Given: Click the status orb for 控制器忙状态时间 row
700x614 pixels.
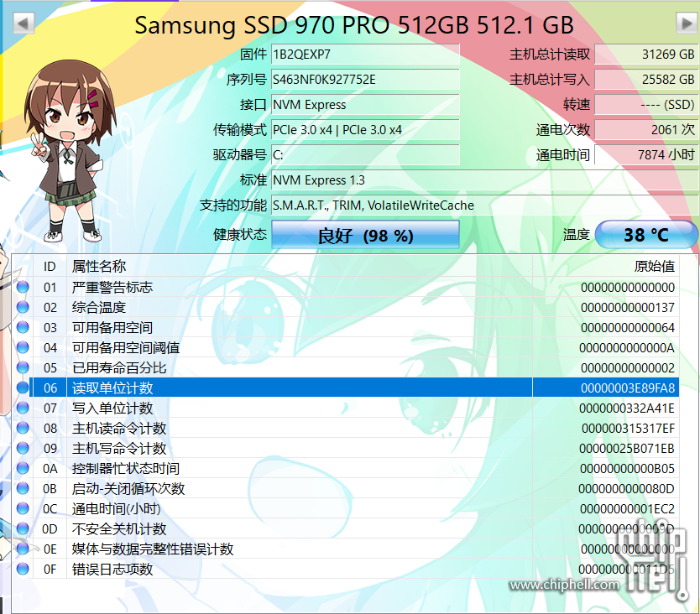Looking at the screenshot, I should click(23, 468).
